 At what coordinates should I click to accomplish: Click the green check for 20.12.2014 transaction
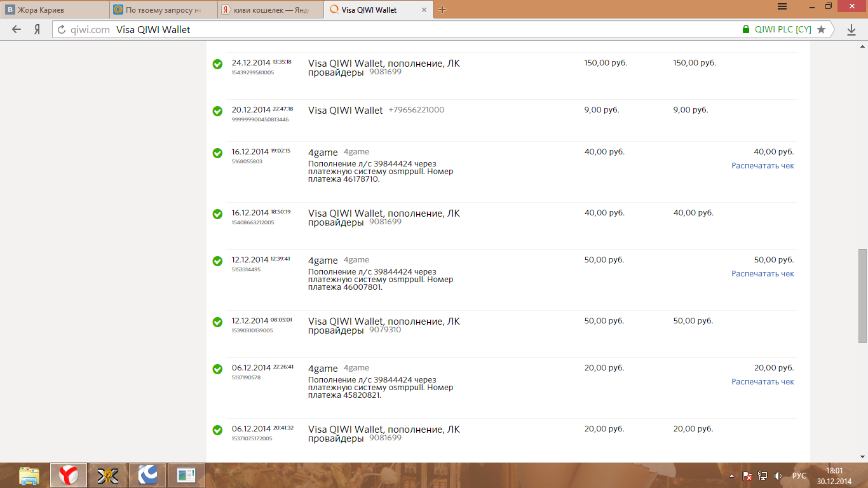click(217, 111)
